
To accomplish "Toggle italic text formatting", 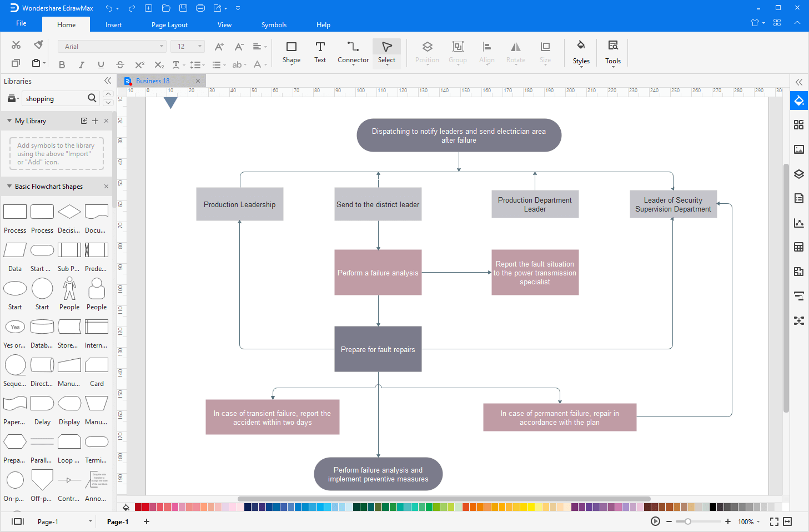I will (x=81, y=64).
